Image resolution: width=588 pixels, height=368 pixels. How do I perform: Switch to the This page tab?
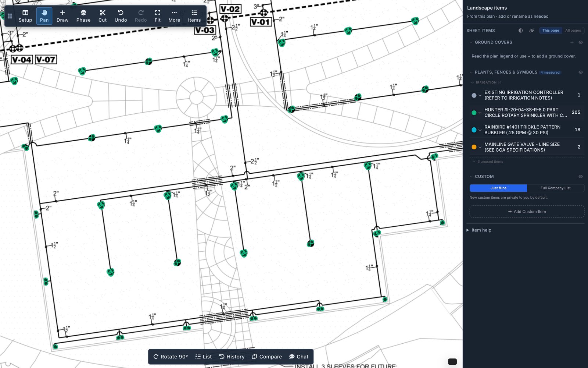[x=551, y=31]
